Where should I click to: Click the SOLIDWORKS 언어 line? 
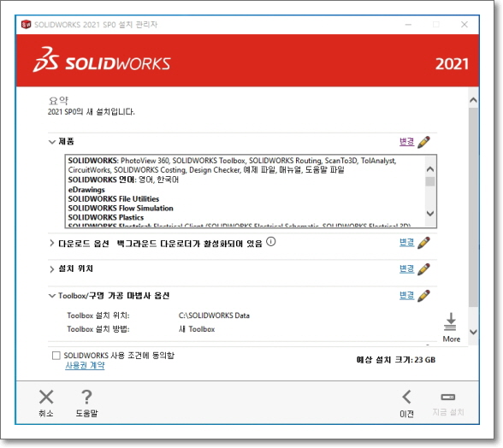[123, 180]
